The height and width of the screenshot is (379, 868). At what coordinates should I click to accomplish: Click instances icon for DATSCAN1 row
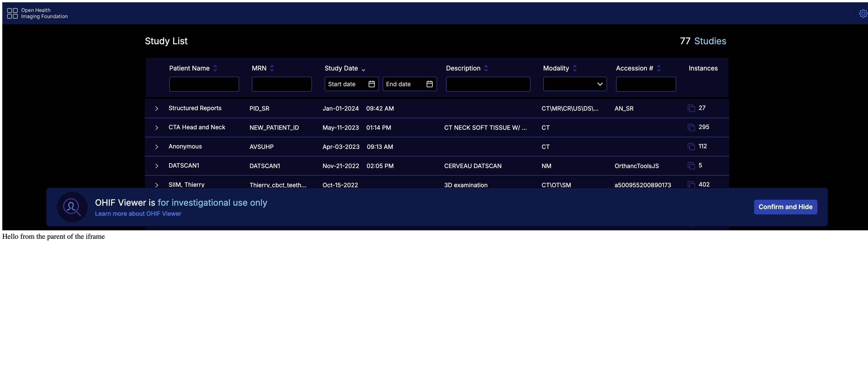tap(691, 166)
